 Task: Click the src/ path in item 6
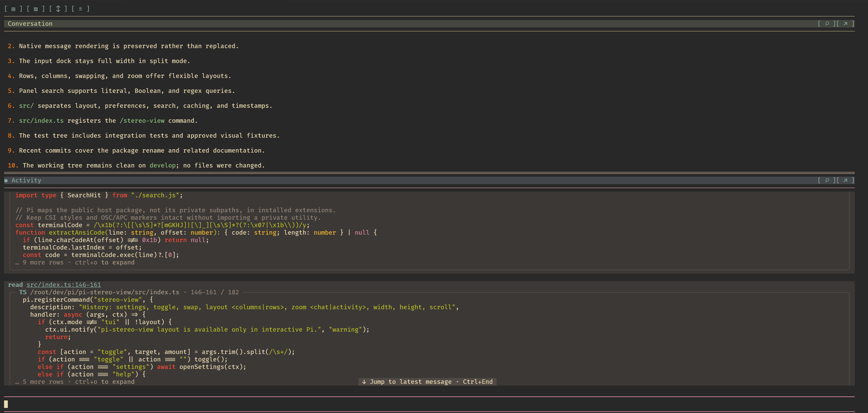click(26, 106)
